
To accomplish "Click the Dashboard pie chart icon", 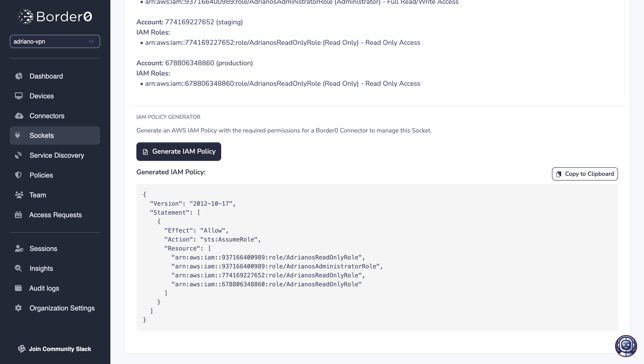I will 19,76.
